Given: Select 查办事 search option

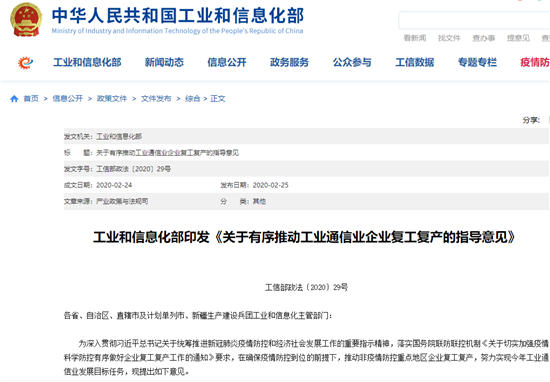Looking at the screenshot, I should point(484,38).
